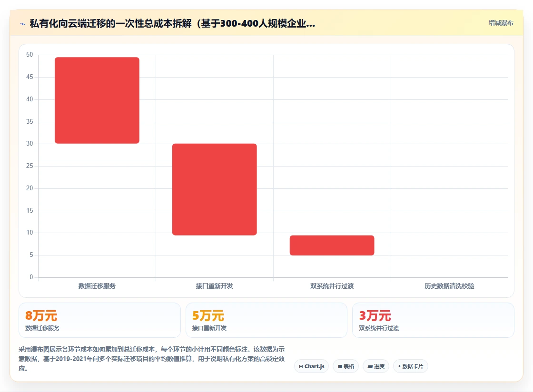Click the 进度 tag chip

pyautogui.click(x=376, y=366)
